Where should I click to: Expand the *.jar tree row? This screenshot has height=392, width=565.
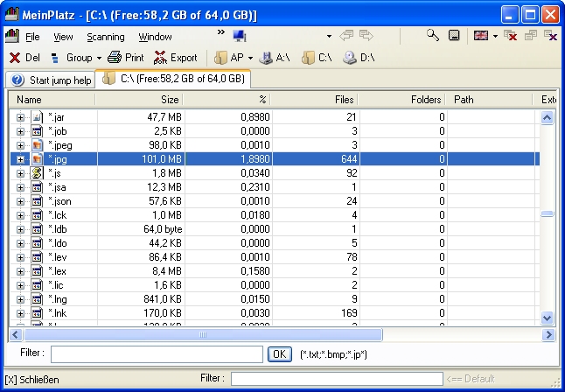[x=20, y=117]
